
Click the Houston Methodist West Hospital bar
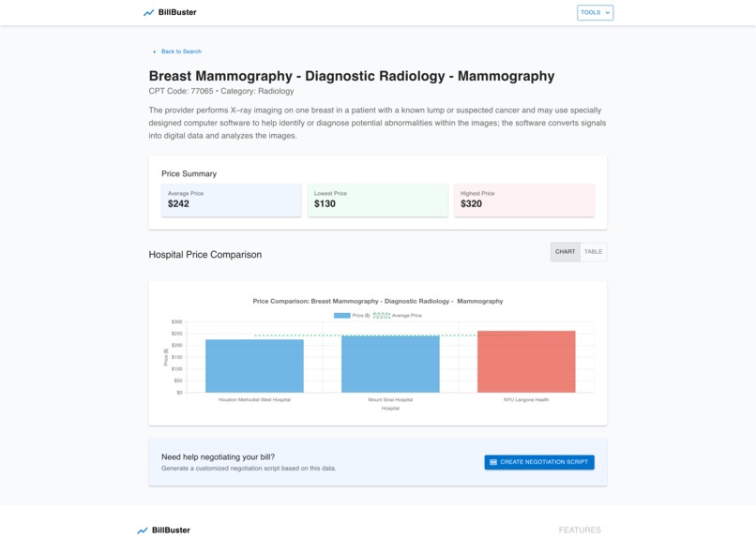click(x=254, y=366)
